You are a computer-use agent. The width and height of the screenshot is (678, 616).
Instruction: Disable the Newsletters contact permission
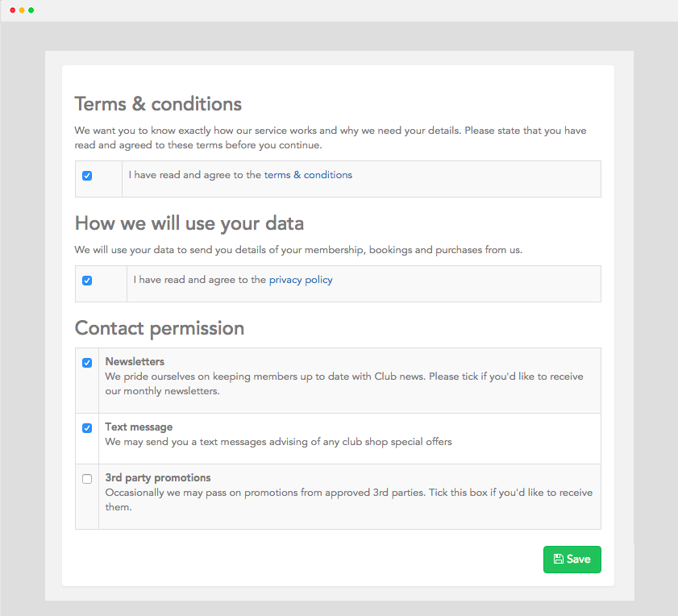coord(87,363)
